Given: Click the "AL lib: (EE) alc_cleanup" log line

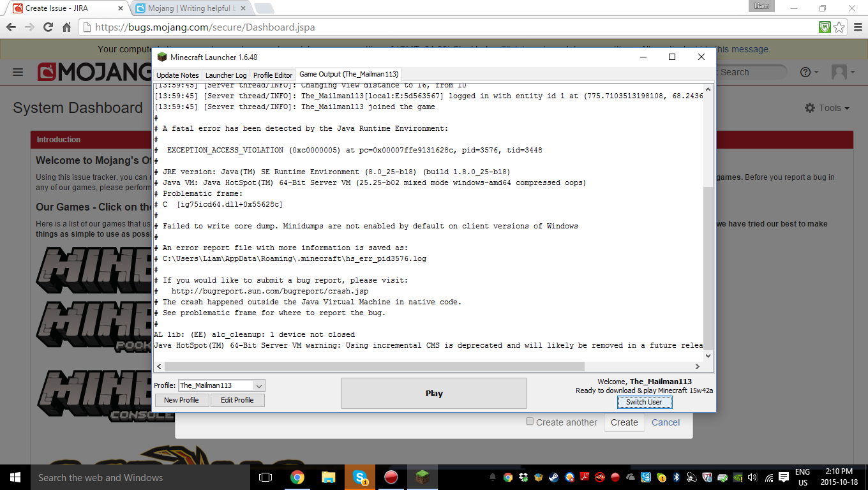Looking at the screenshot, I should 254,334.
